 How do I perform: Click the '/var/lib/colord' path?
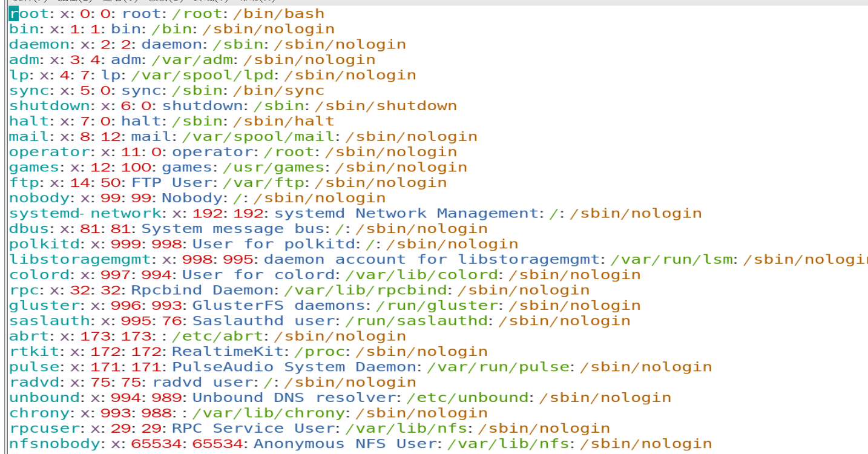pos(421,275)
